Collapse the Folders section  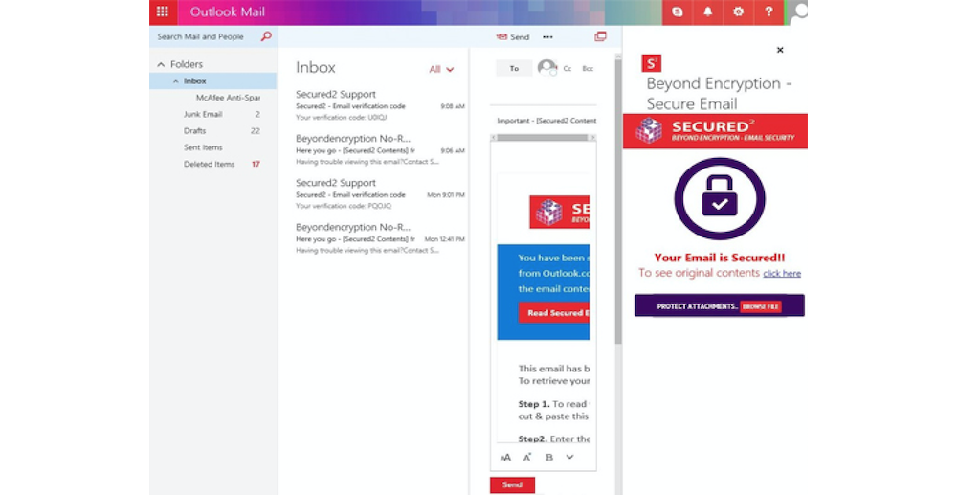161,64
